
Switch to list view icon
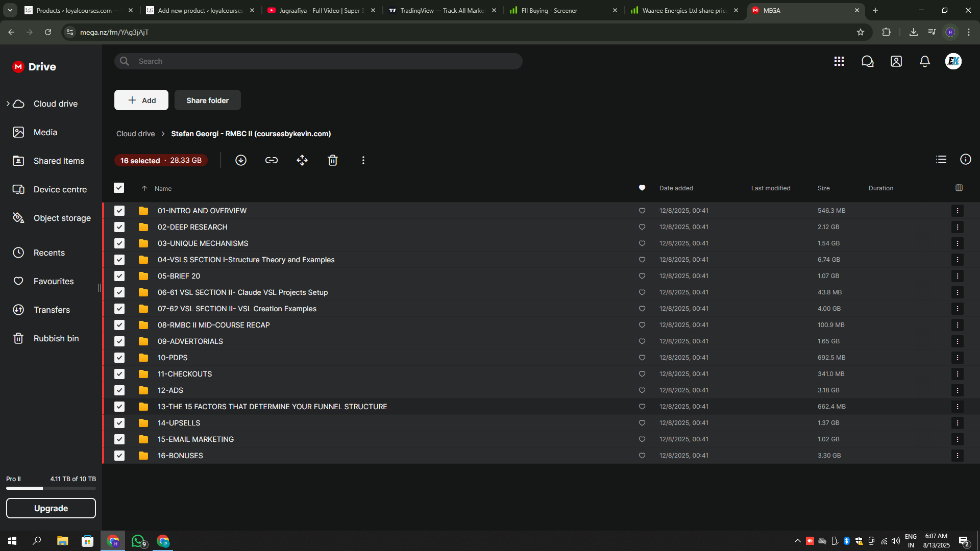(941, 160)
